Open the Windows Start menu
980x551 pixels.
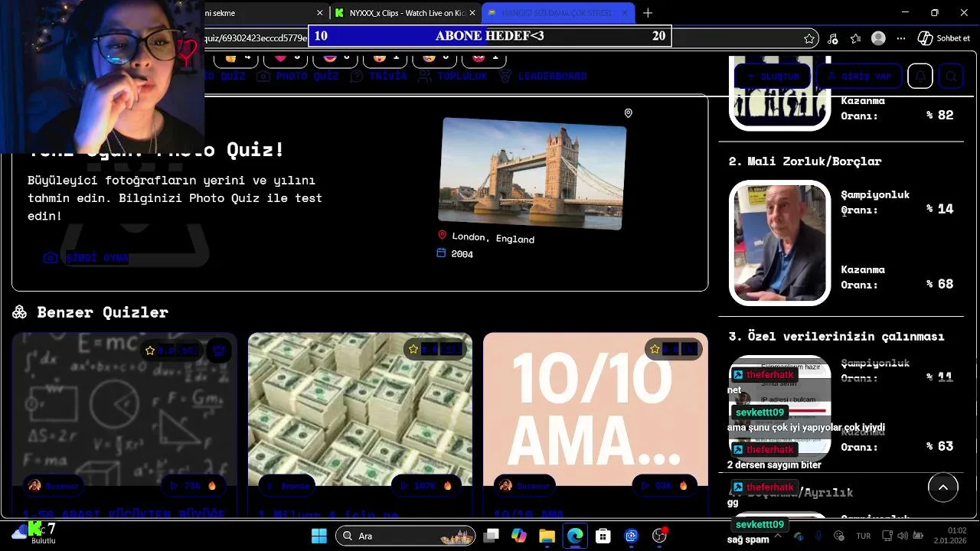click(x=319, y=536)
